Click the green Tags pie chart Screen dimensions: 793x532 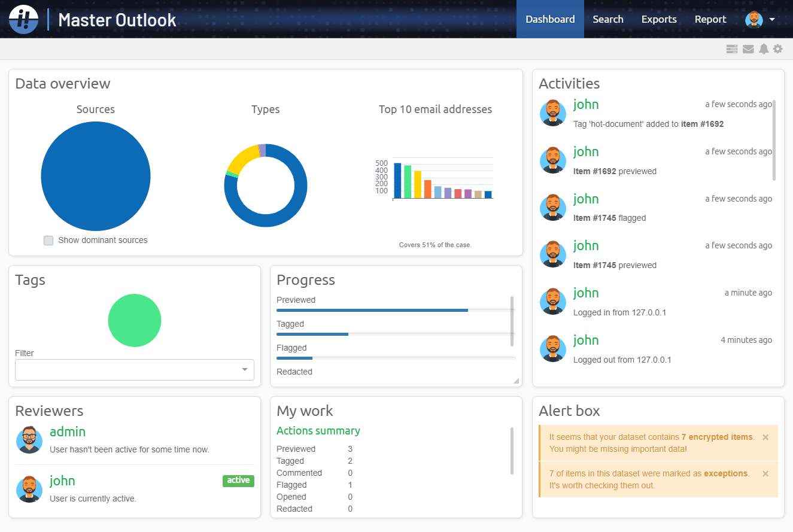(x=135, y=320)
